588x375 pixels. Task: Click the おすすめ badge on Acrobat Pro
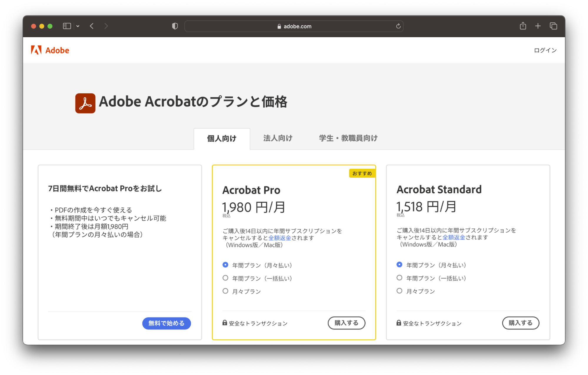tap(362, 174)
